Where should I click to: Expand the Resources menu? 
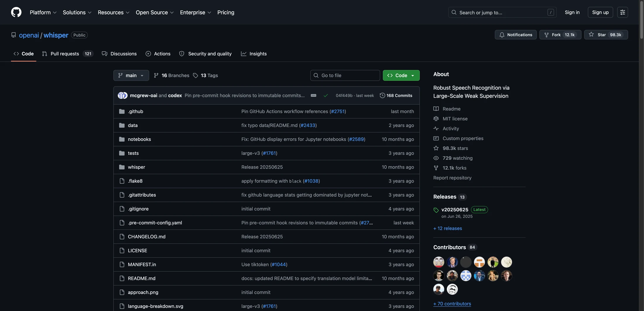click(x=114, y=12)
